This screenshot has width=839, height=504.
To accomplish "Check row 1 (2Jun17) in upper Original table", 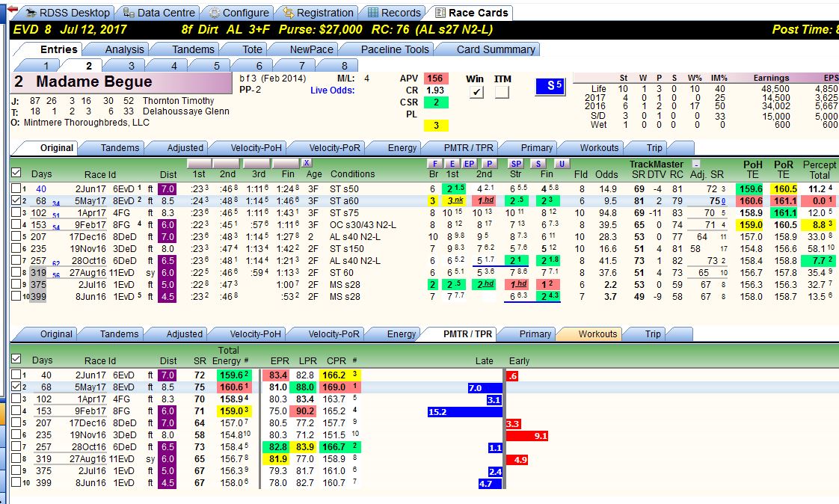I will tap(16, 189).
